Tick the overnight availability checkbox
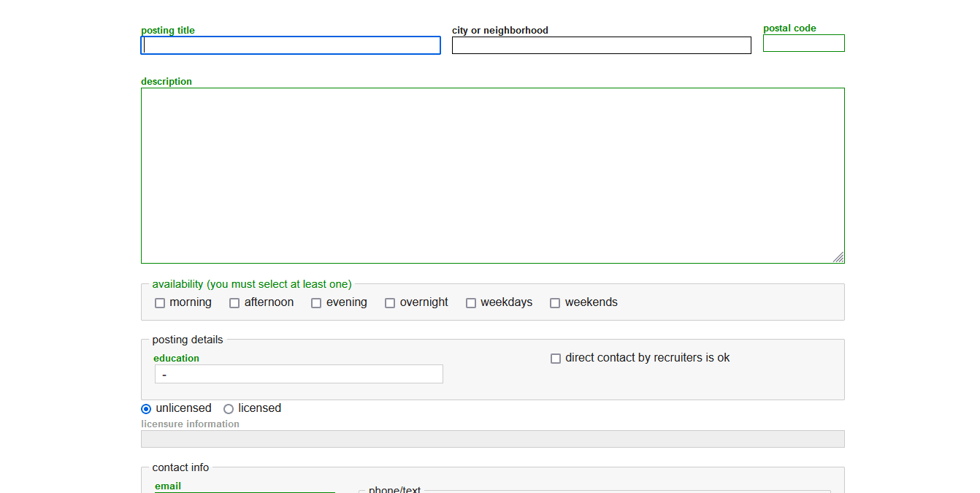 tap(390, 303)
